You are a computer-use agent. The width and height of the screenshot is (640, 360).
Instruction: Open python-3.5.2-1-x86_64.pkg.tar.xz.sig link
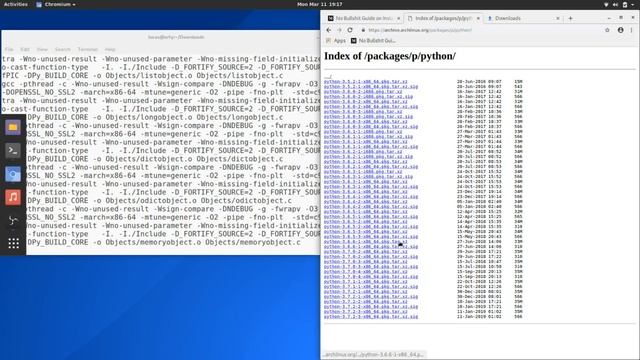click(371, 87)
